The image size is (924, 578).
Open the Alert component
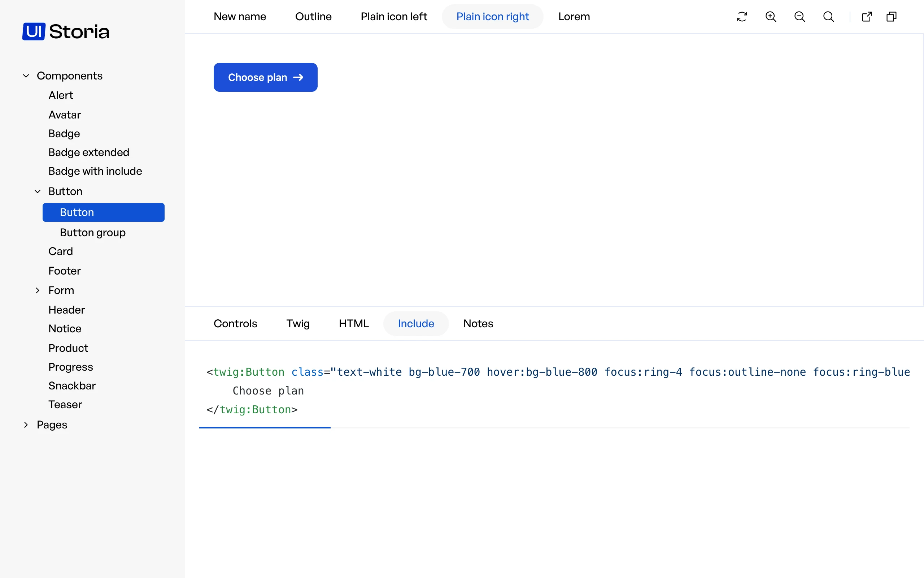pyautogui.click(x=61, y=95)
